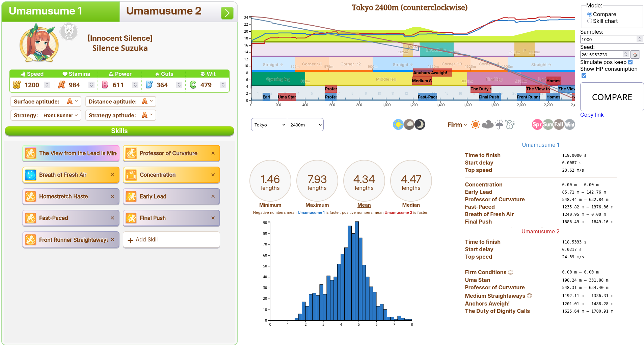Select night moon time-of-day icon
Screen dimensions: 644x347
point(420,124)
